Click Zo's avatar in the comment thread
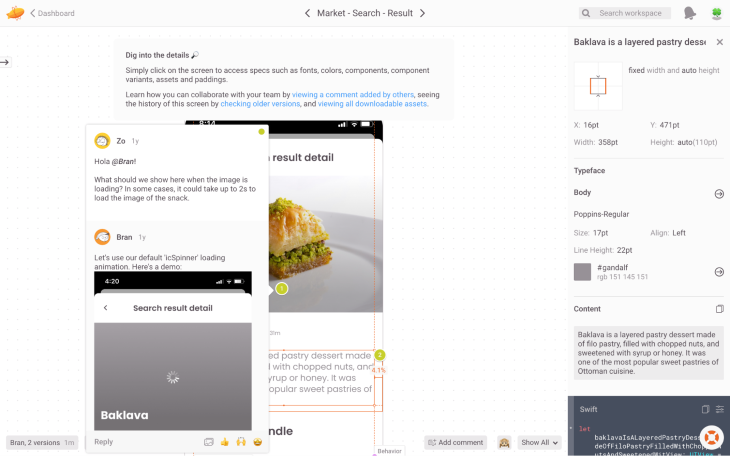This screenshot has height=456, width=730. pos(102,141)
